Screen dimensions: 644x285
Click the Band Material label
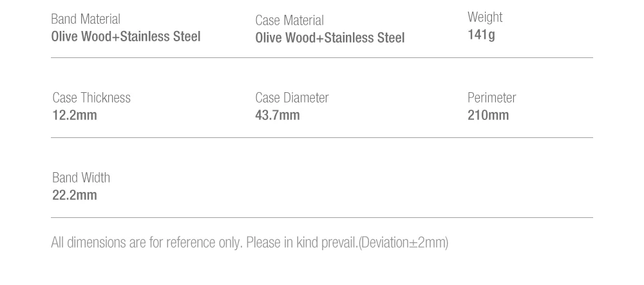click(x=86, y=19)
